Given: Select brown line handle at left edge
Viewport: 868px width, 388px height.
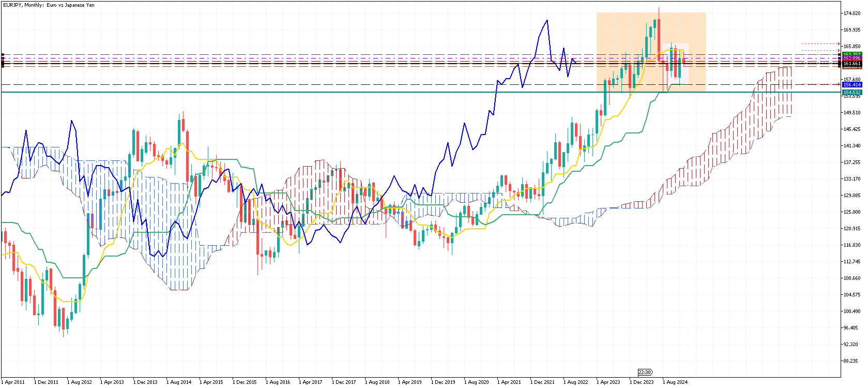Looking at the screenshot, I should 3,66.
